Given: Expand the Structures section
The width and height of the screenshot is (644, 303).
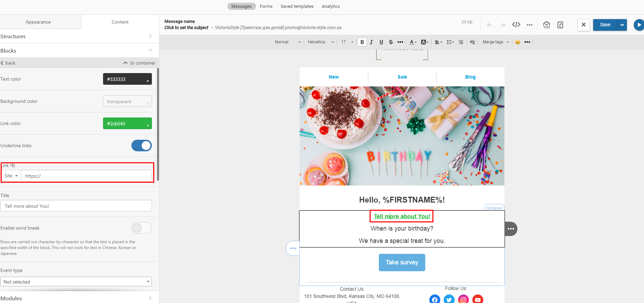Looking at the screenshot, I should 79,36.
